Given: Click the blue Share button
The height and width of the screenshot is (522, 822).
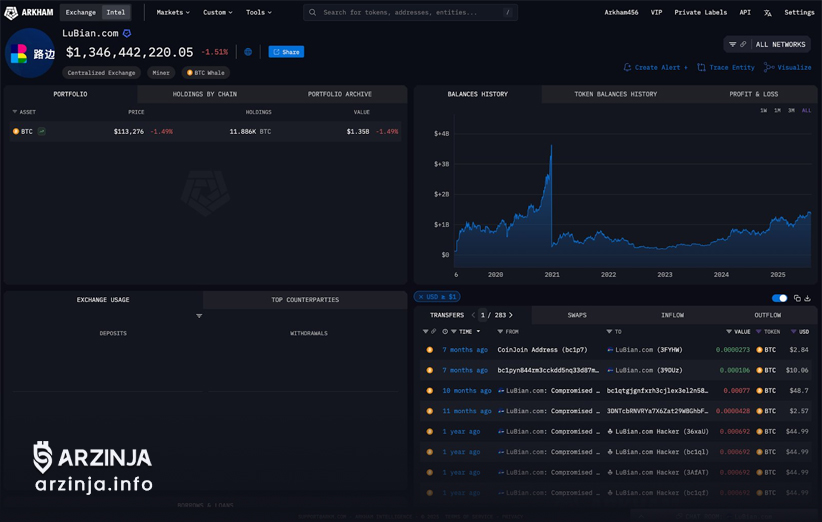Looking at the screenshot, I should click(x=286, y=52).
